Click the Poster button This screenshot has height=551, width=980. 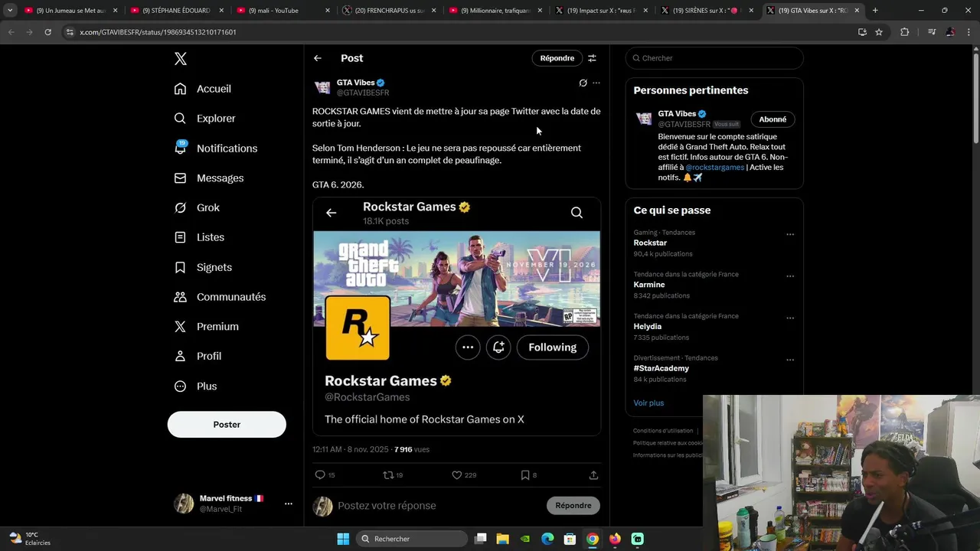click(x=227, y=425)
